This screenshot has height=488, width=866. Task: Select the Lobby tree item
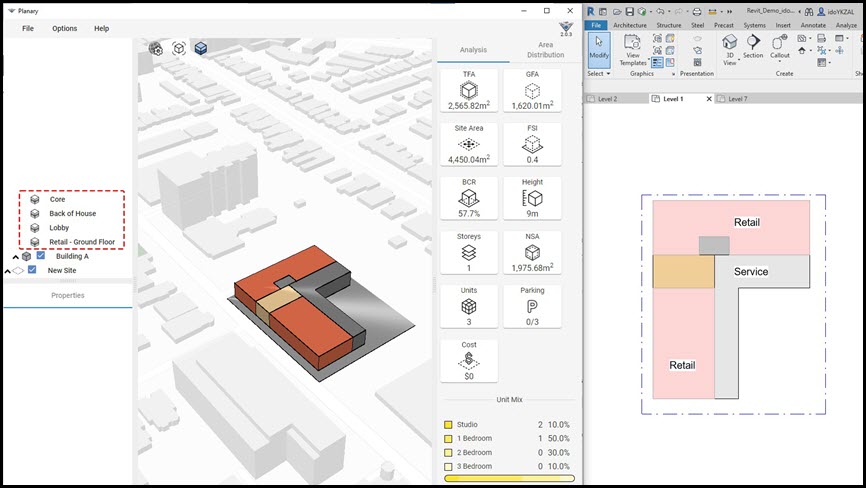[x=59, y=227]
